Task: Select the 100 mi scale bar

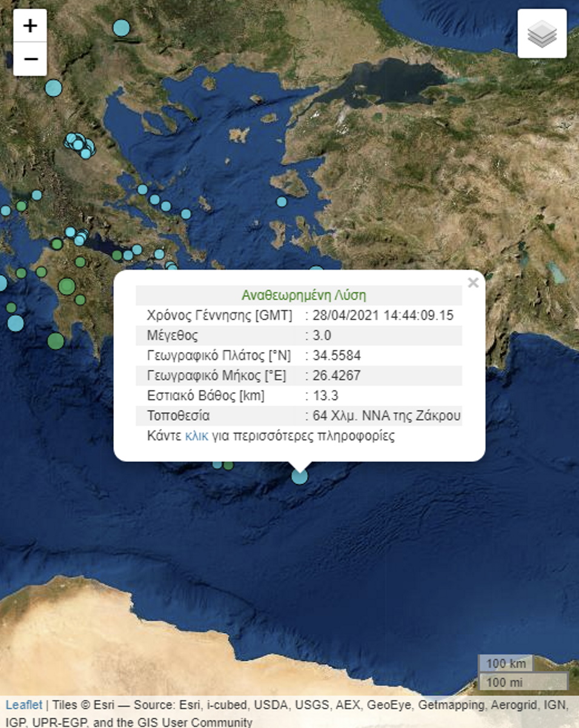Action: (523, 681)
